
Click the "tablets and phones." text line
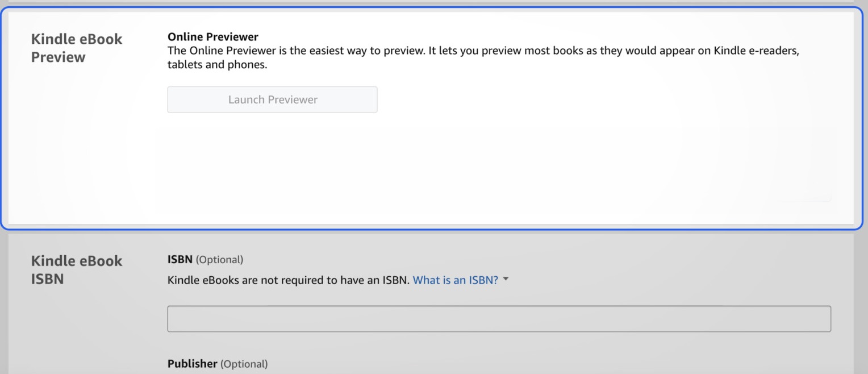[217, 65]
